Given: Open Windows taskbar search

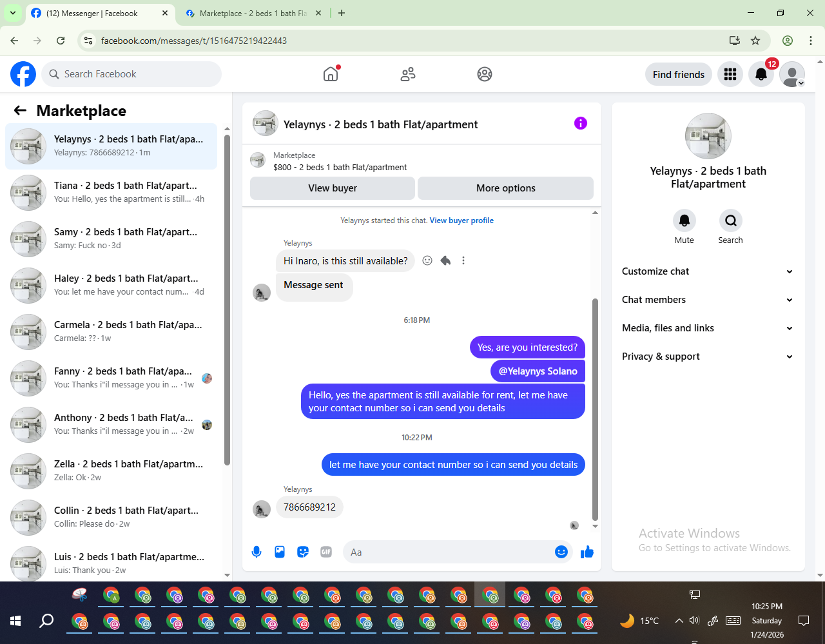Looking at the screenshot, I should (46, 621).
